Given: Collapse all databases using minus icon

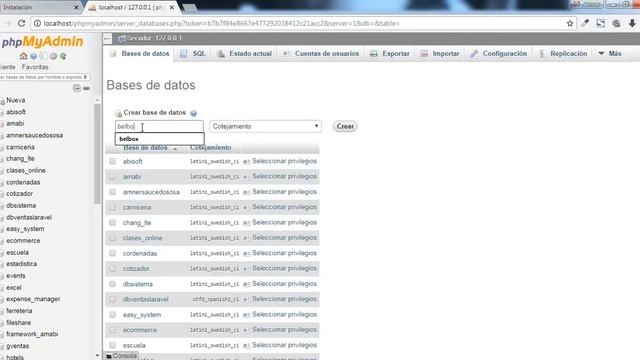Looking at the screenshot, I should [77, 88].
